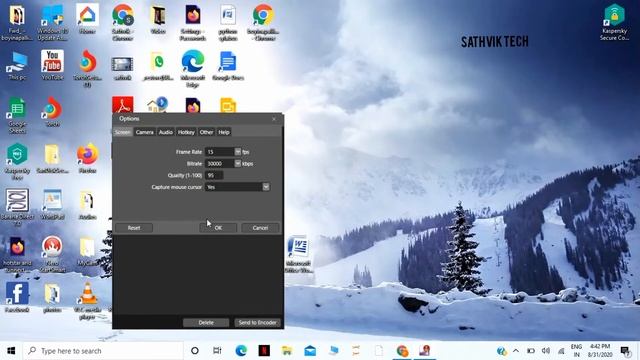The height and width of the screenshot is (360, 640).
Task: Select the This PC desktop icon
Action: tap(17, 65)
